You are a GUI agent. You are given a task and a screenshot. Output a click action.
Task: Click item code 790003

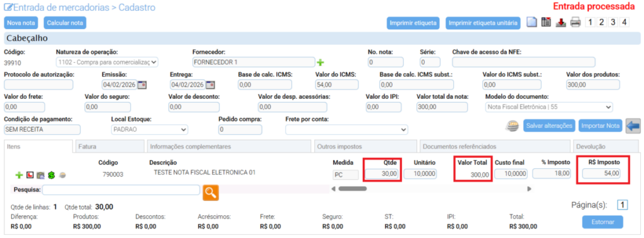pyautogui.click(x=113, y=174)
